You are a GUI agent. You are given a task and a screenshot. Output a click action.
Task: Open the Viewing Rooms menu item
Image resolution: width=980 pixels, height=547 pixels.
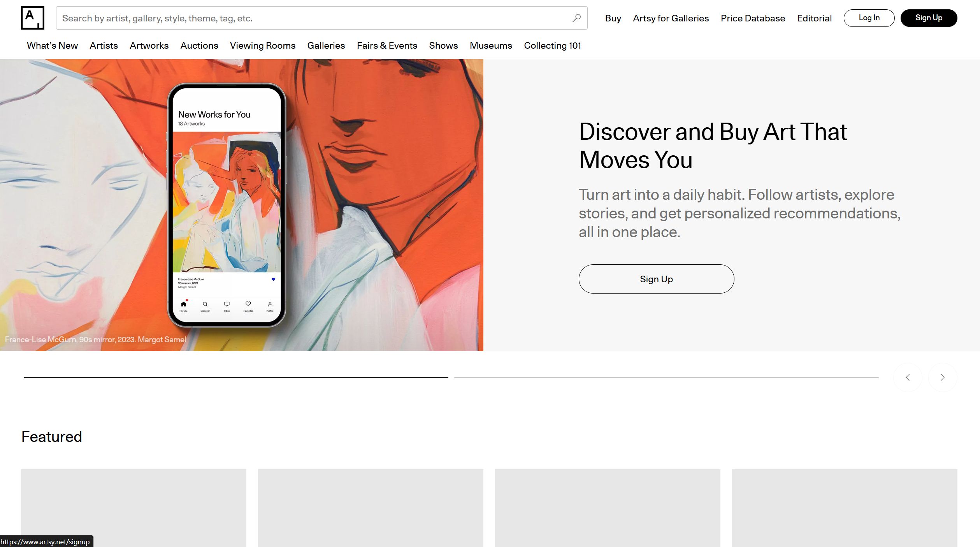[x=263, y=46]
